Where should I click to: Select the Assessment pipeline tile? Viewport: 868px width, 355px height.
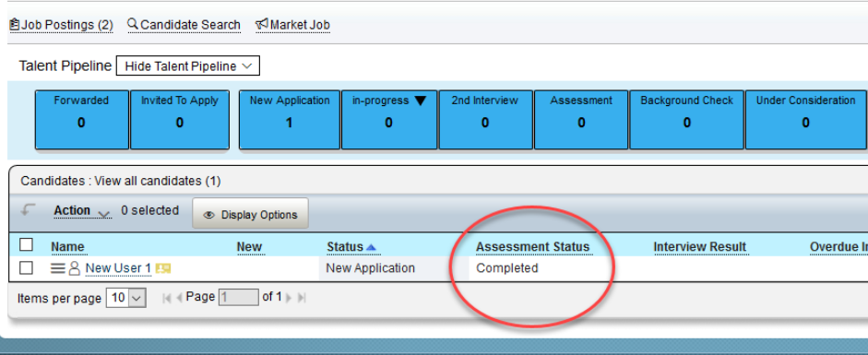[x=581, y=120]
